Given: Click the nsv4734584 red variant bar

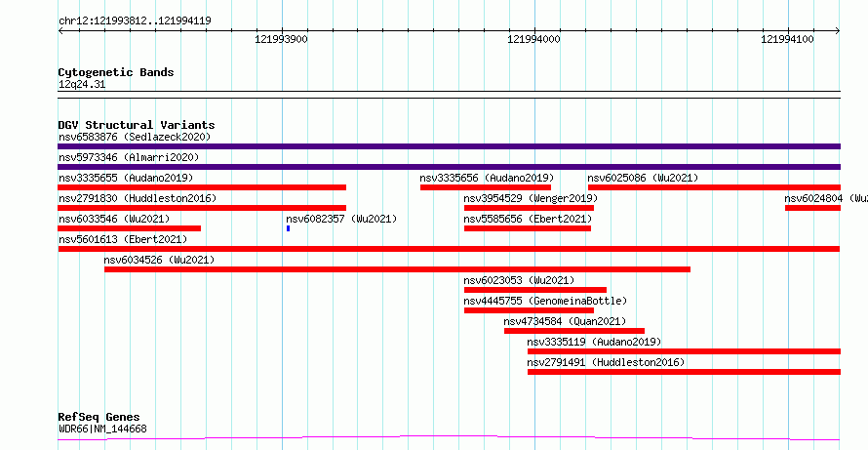Looking at the screenshot, I should point(574,331).
